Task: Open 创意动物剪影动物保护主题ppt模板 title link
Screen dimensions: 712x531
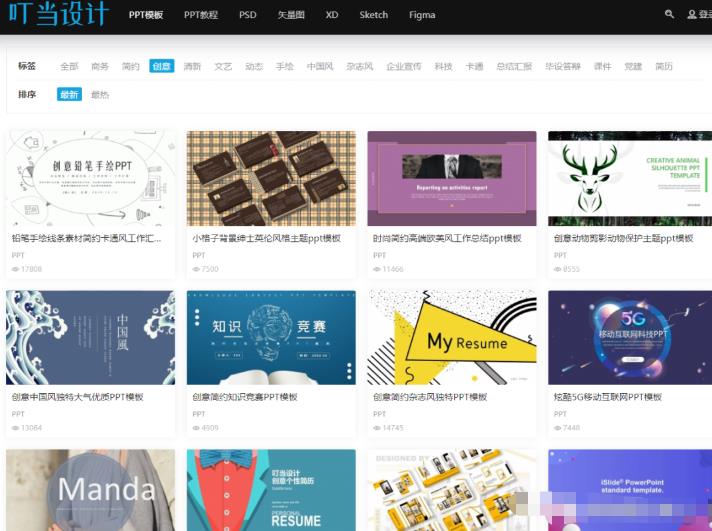Action: coord(623,239)
